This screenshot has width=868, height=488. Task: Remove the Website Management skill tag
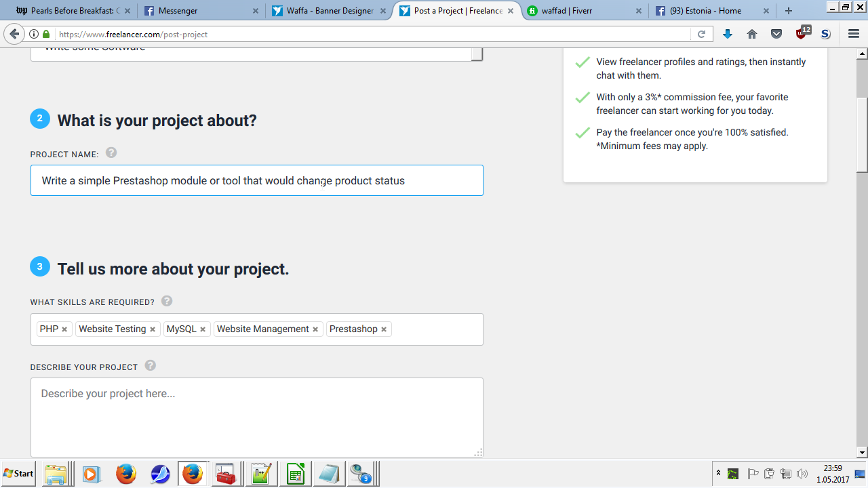click(315, 329)
